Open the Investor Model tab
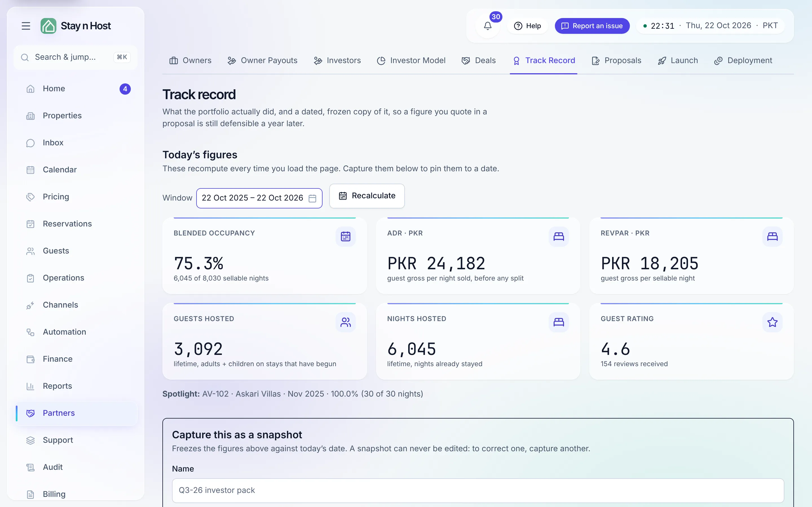 pos(411,60)
